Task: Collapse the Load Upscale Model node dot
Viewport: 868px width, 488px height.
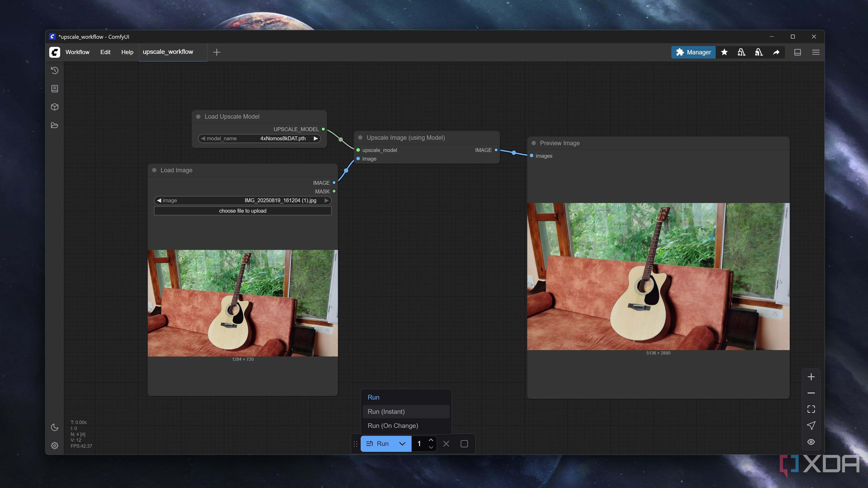Action: point(198,117)
